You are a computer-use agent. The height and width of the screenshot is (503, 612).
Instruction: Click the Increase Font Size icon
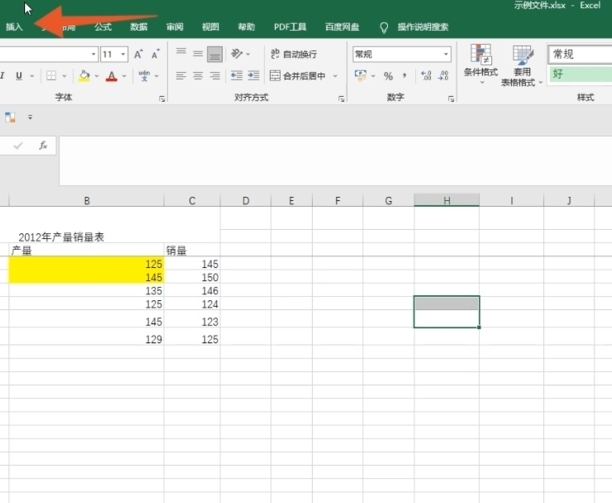[140, 54]
